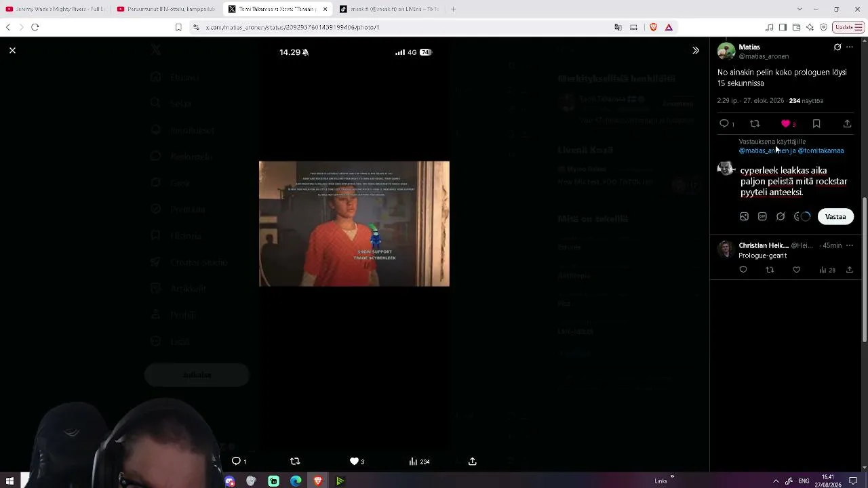Bookmark Matias's post

pyautogui.click(x=816, y=123)
